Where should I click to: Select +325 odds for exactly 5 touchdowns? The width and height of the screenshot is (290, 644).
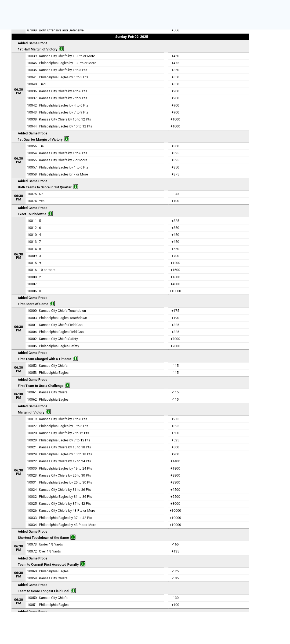[x=175, y=221]
